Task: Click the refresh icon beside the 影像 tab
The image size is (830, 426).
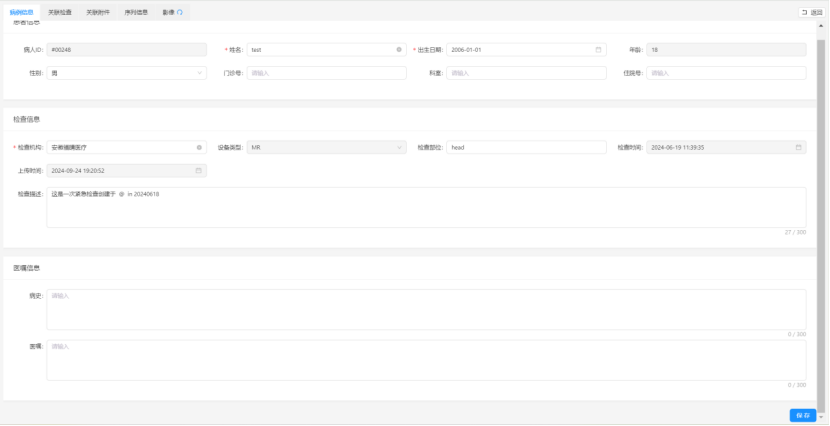Action: (x=180, y=12)
